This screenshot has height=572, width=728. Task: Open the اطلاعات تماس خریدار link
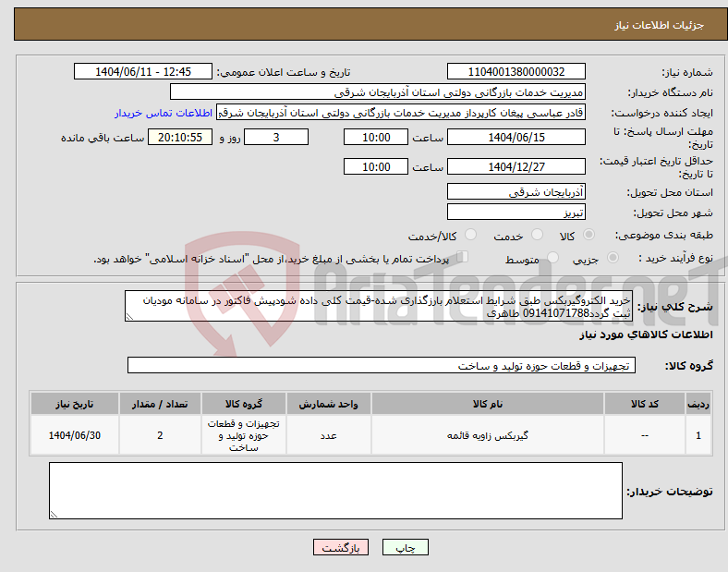click(x=164, y=113)
